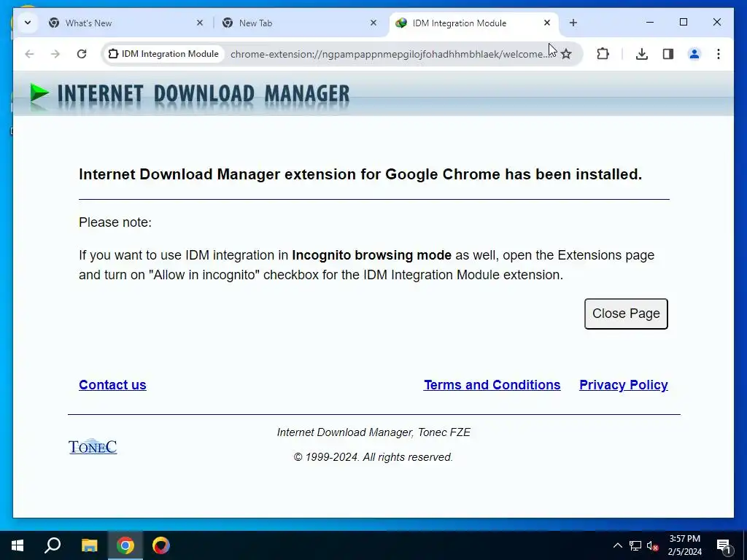Open Chrome three-dot menu

pos(719,54)
